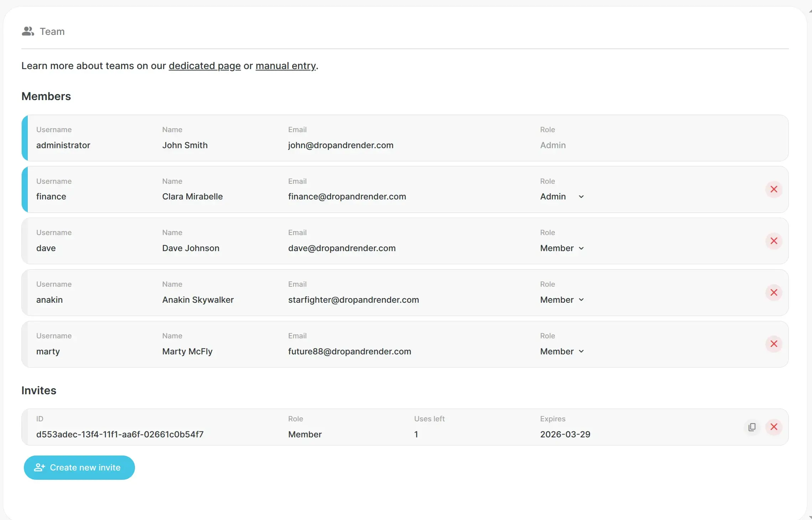
Task: Click the person-add icon on Create new invite
Action: pos(40,467)
